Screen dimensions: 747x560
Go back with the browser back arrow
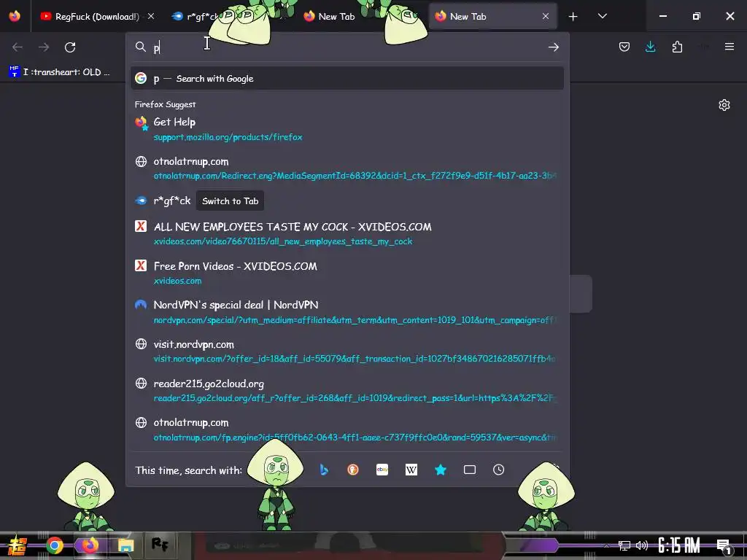tap(18, 47)
